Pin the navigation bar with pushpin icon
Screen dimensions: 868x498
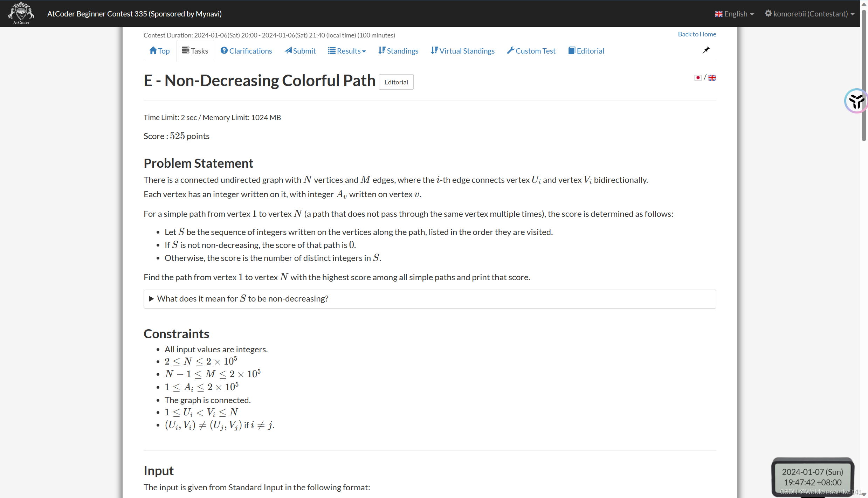(x=706, y=50)
